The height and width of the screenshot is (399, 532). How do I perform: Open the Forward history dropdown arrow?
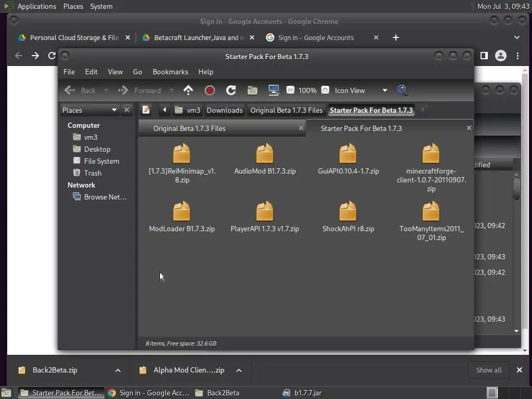pyautogui.click(x=171, y=90)
